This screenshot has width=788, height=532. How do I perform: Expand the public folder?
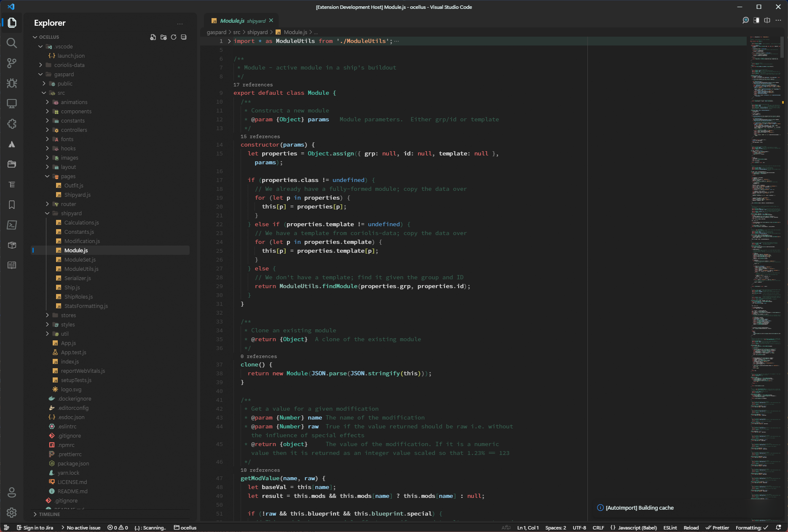pos(65,83)
